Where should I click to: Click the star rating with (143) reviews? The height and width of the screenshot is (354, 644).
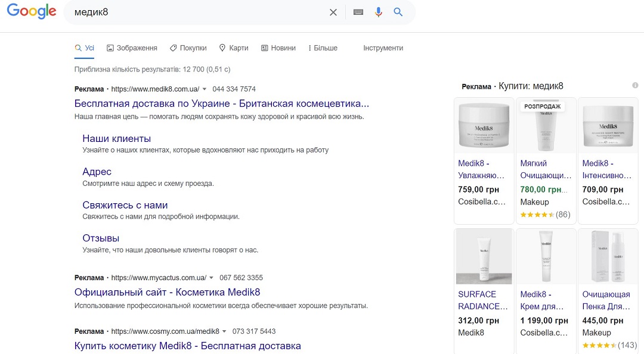point(609,346)
